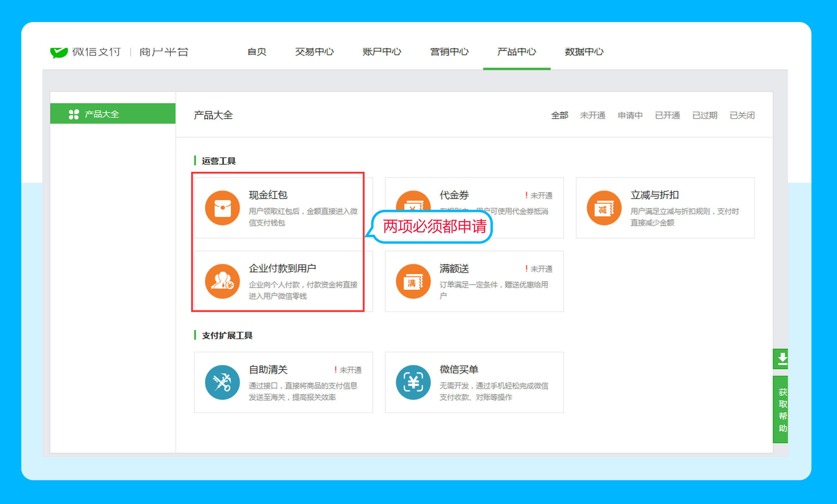The image size is (837, 504).
Task: Open the 代金券 product title
Action: tap(454, 195)
